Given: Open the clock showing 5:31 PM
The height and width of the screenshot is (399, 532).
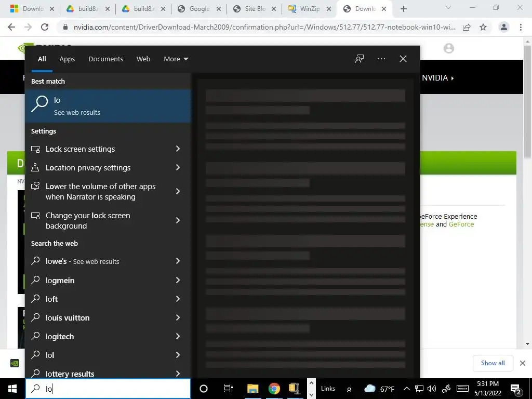Looking at the screenshot, I should [x=487, y=389].
